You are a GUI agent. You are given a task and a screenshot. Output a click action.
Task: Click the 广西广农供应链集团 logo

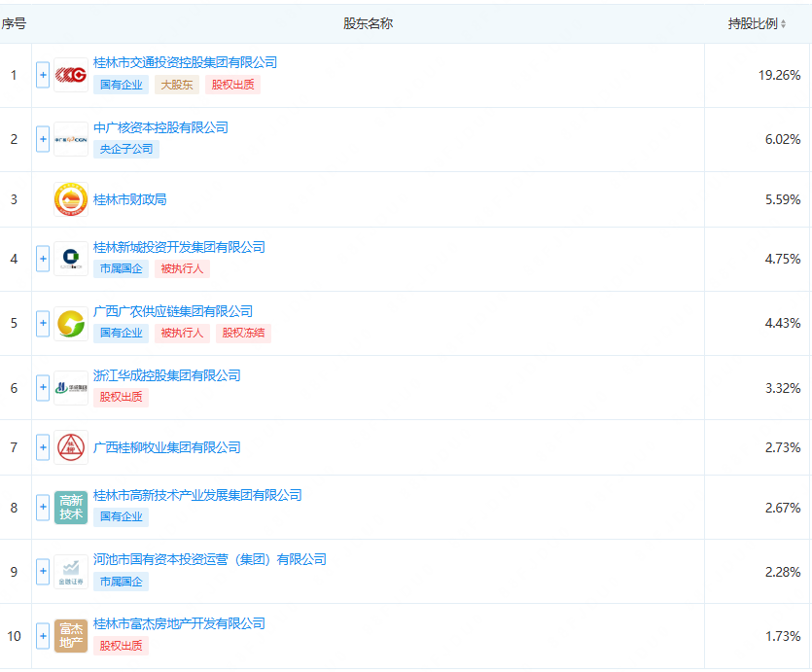point(71,323)
